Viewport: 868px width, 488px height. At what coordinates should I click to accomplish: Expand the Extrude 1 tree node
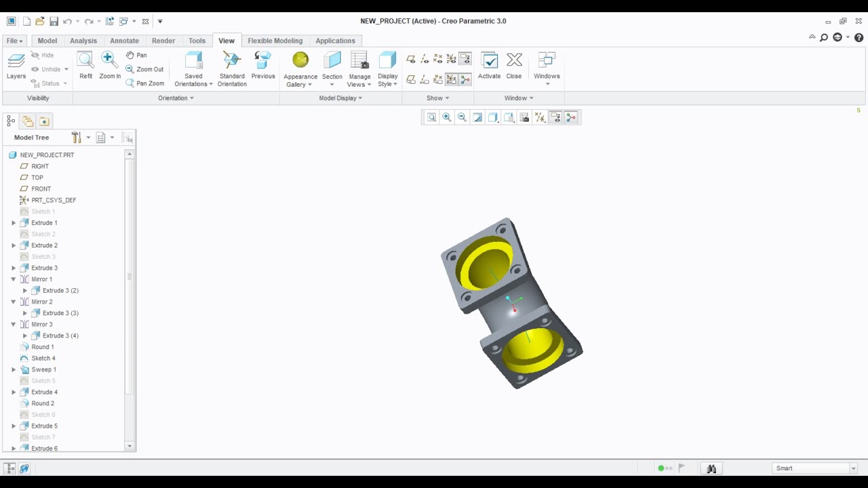click(x=14, y=223)
